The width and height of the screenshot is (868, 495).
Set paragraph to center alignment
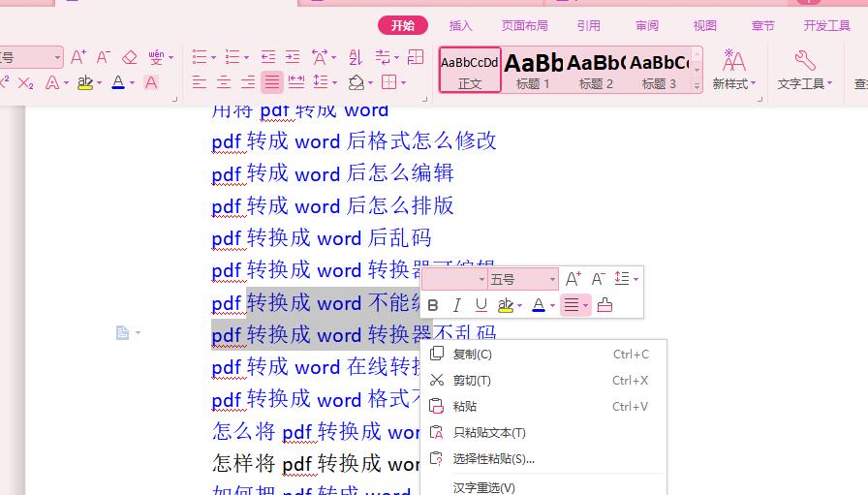click(224, 83)
